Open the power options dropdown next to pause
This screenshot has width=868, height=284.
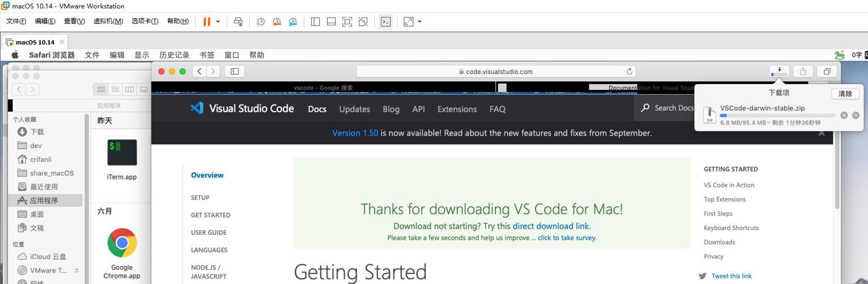[218, 21]
